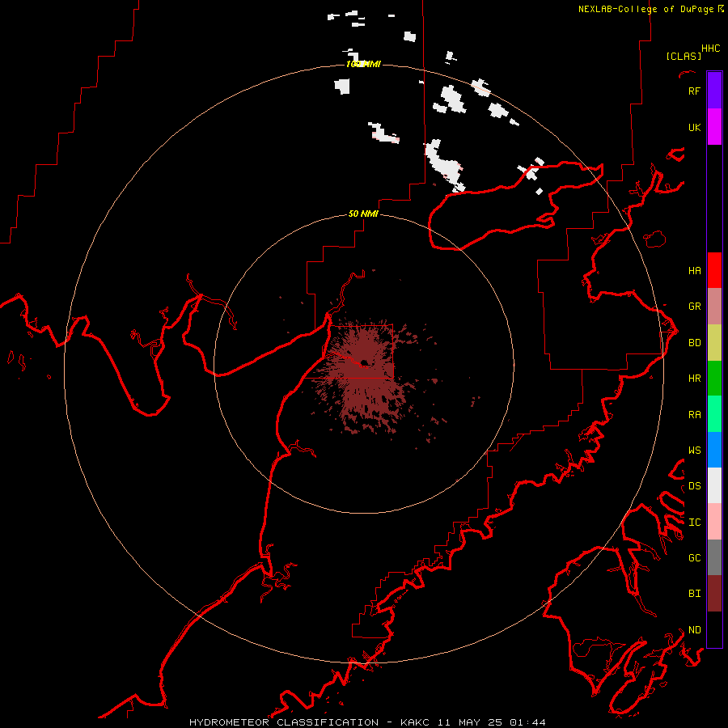Click the HHC product code text
728x728 pixels.
coord(710,49)
